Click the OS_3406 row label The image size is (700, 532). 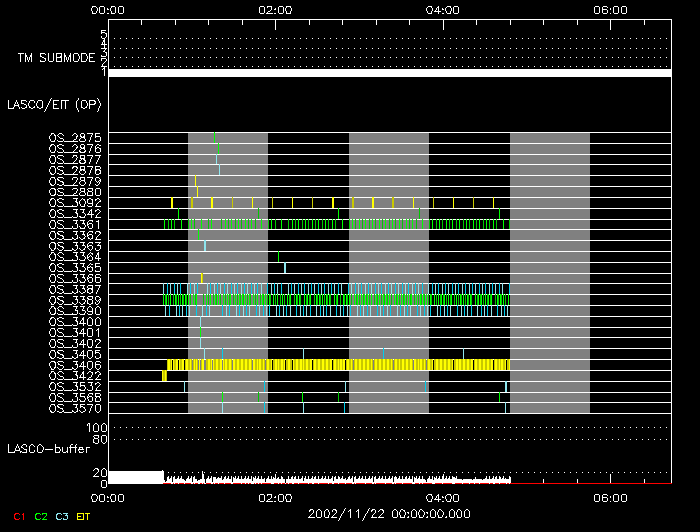[75, 365]
